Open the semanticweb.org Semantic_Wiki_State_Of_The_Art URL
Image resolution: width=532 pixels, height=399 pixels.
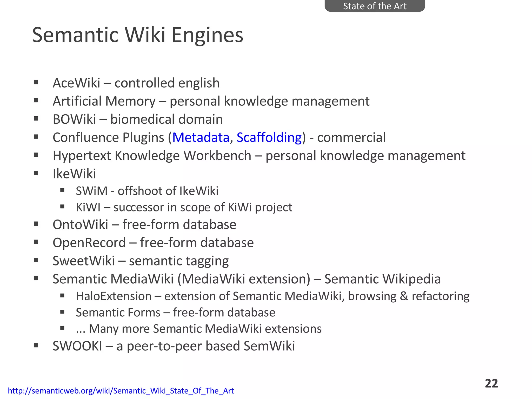click(121, 391)
